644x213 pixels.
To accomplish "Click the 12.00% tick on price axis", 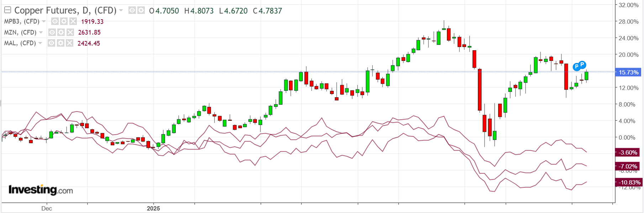I will coord(629,88).
